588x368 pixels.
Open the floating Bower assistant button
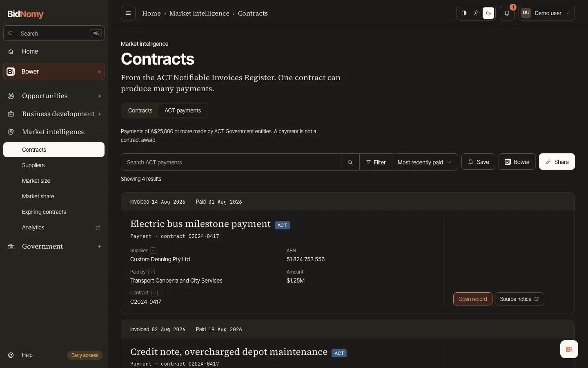click(569, 349)
